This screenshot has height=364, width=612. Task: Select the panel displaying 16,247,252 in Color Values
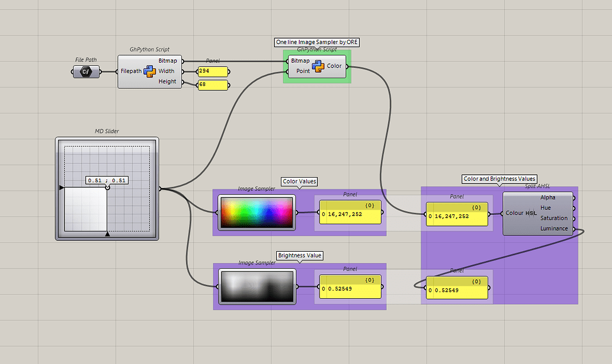point(350,214)
